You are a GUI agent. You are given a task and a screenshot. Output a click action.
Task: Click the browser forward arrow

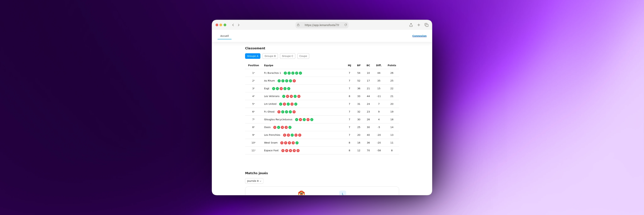coord(239,25)
